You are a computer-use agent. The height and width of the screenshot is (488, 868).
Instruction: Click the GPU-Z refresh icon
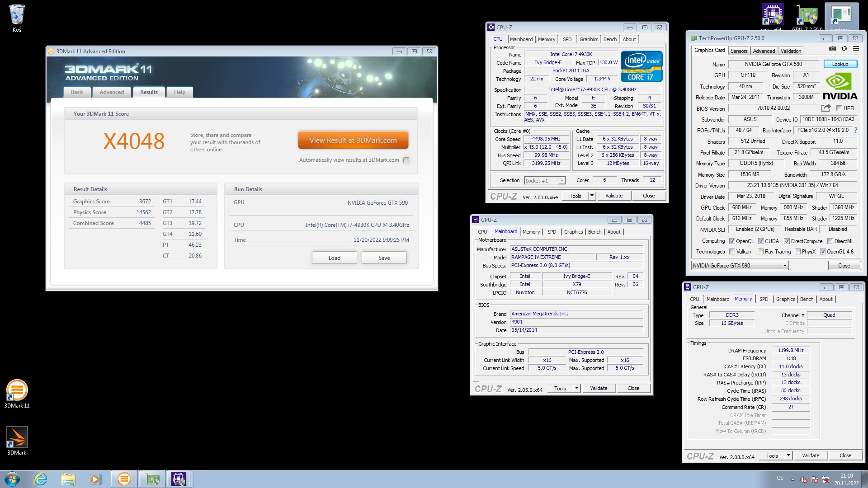coord(844,49)
